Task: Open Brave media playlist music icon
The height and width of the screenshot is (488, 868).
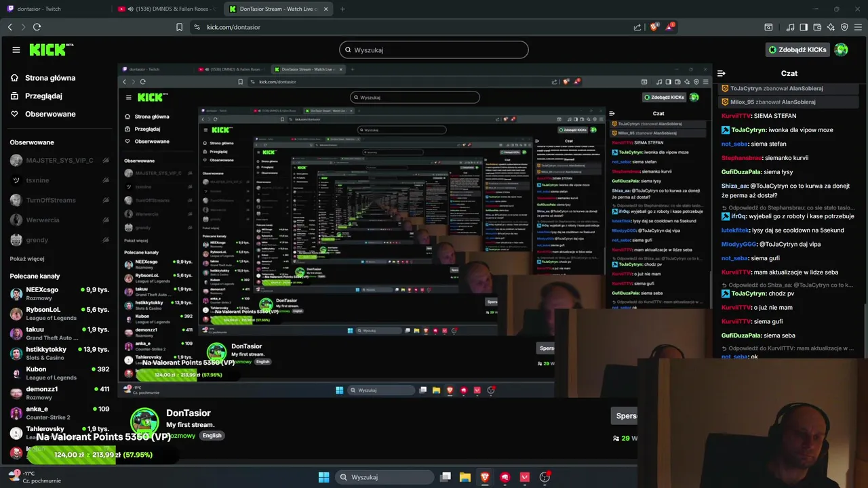Action: (791, 27)
